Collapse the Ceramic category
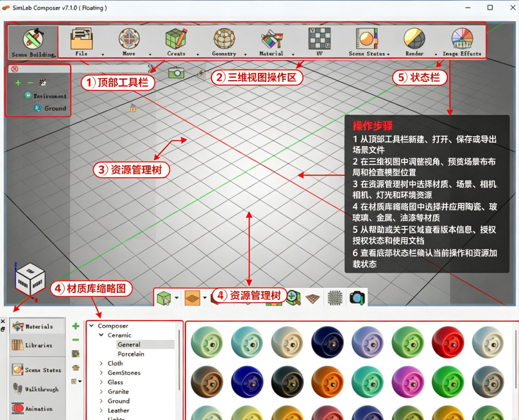This screenshot has width=519, height=420. click(x=101, y=335)
